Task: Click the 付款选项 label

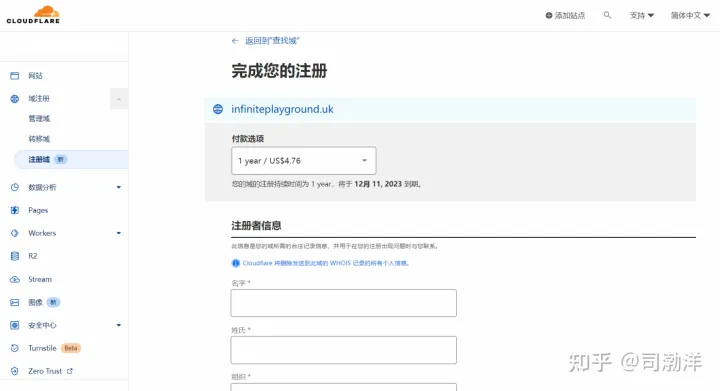Action: tap(248, 139)
